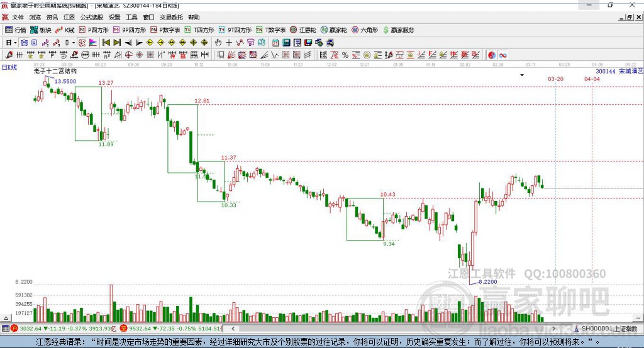Open the 六角形 hexagon tool
The image size is (644, 348).
(365, 30)
